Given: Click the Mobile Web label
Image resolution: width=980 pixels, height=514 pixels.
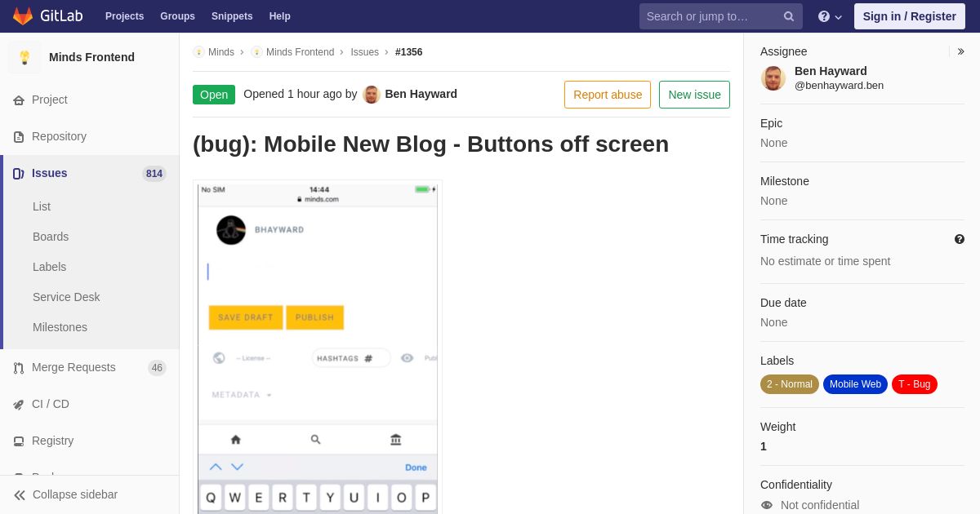Looking at the screenshot, I should [855, 384].
